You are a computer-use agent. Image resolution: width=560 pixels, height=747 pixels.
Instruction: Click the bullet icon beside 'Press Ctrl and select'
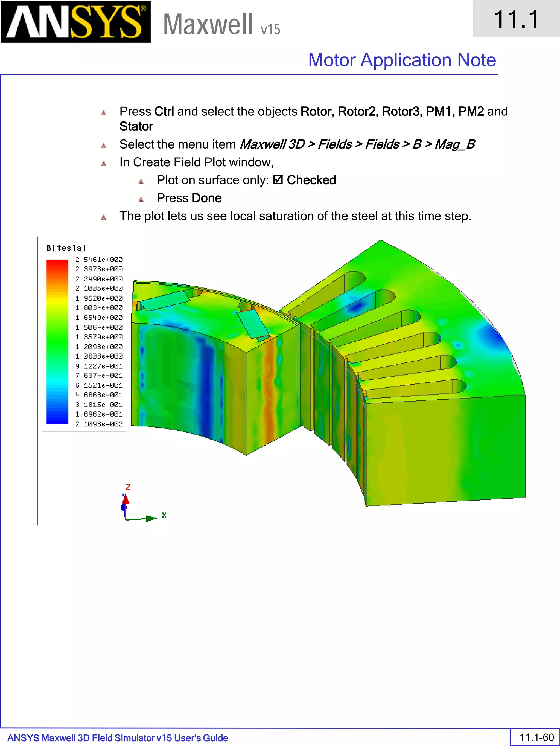tap(104, 113)
